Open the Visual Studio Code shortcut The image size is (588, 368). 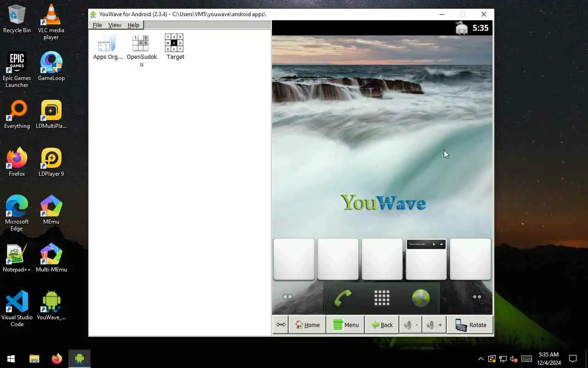17,309
